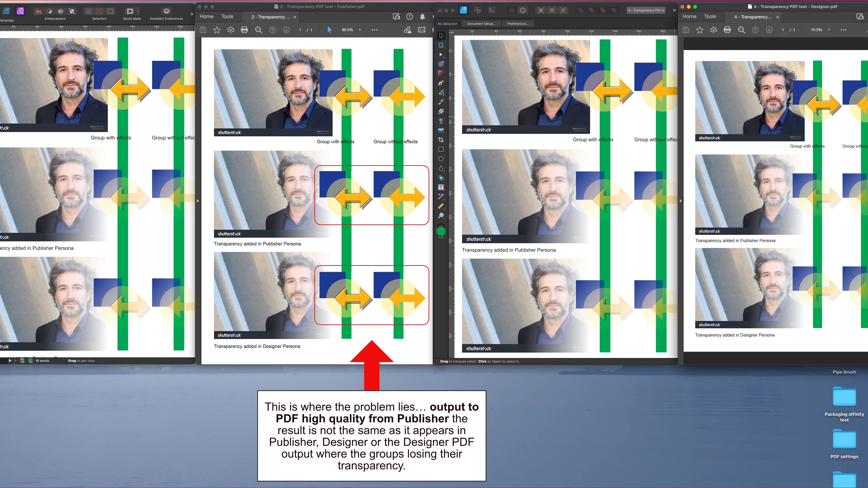Open Tools tab in Designer.pdf window
The image size is (868, 488).
pos(710,16)
